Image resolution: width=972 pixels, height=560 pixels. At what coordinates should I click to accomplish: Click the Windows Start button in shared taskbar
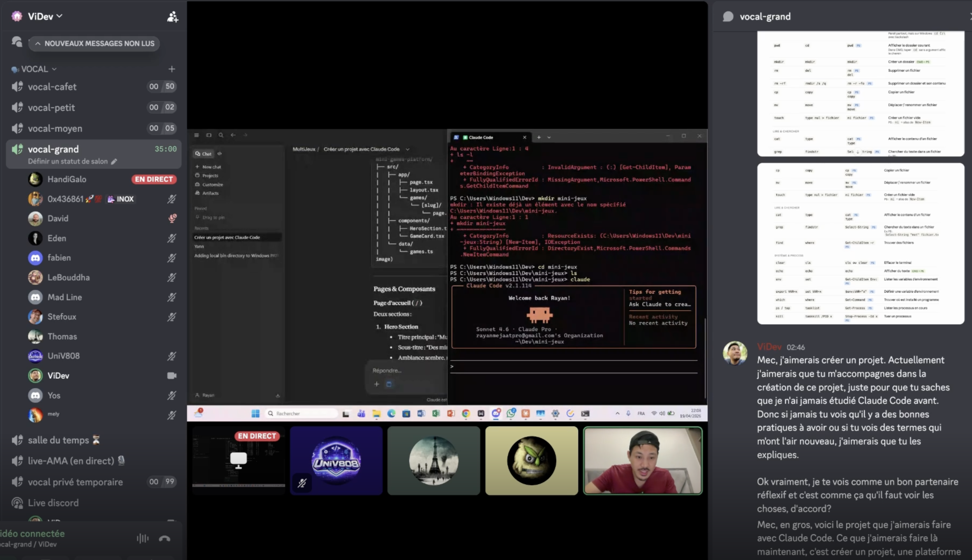[x=256, y=414]
